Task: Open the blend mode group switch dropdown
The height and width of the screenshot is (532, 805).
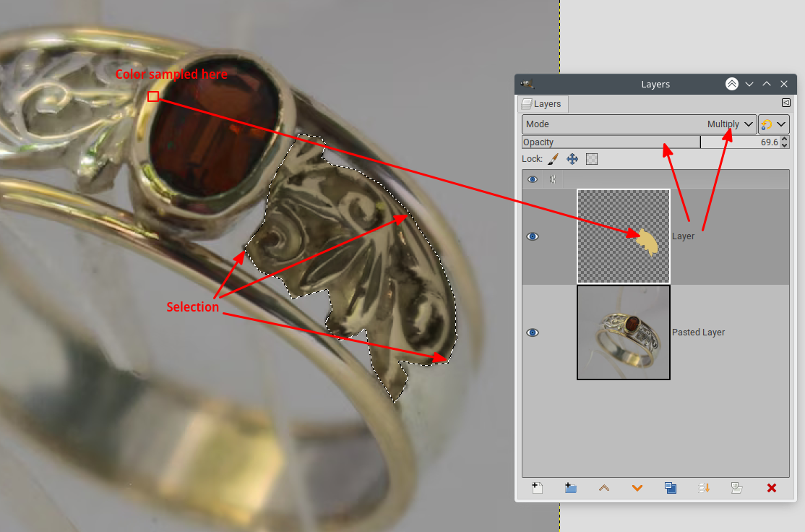Action: tap(773, 124)
